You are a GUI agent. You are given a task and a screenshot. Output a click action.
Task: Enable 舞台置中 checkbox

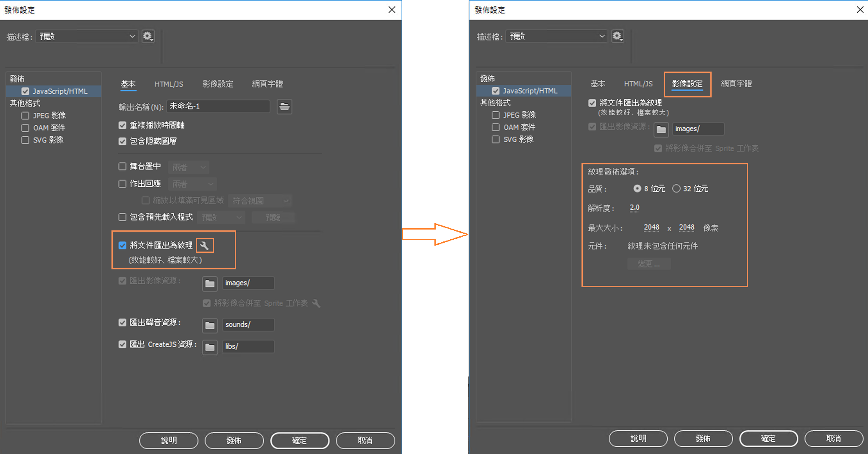[x=122, y=166]
